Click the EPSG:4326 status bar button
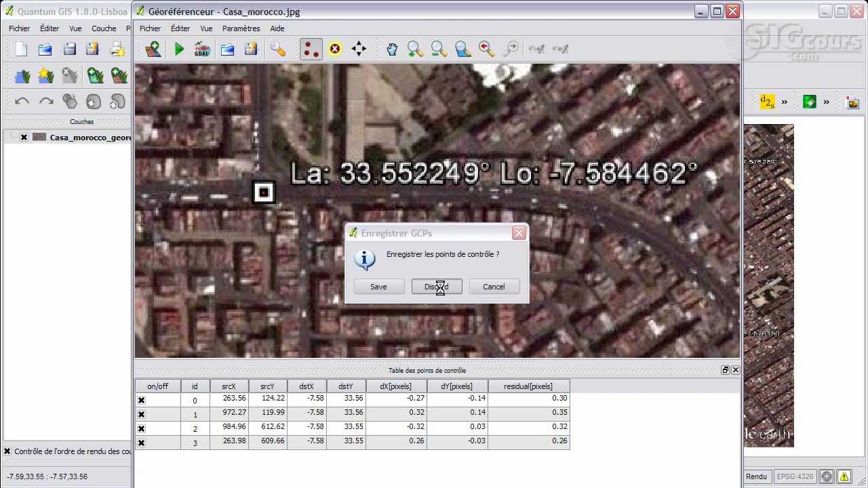Screen dimensions: 868x488 pyautogui.click(x=795, y=476)
